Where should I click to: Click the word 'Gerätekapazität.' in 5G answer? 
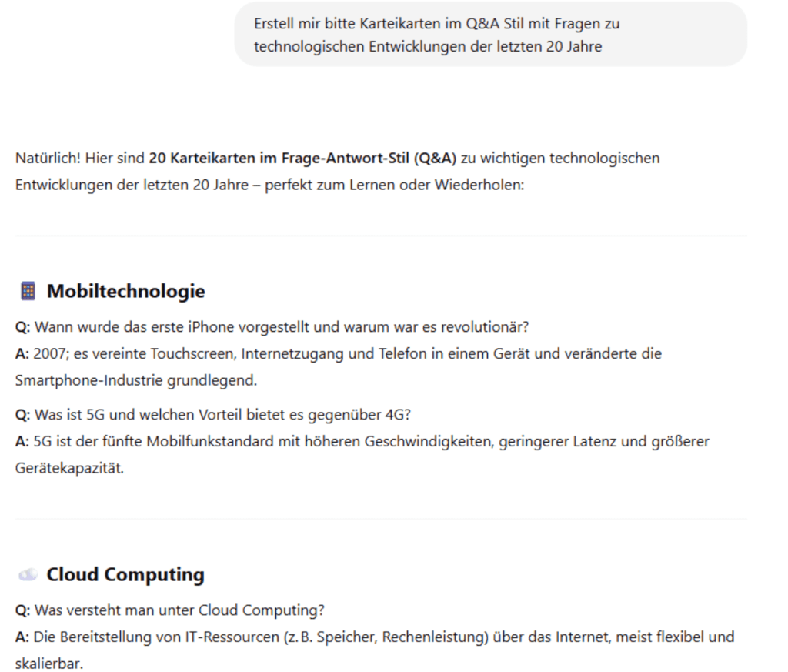pyautogui.click(x=69, y=468)
